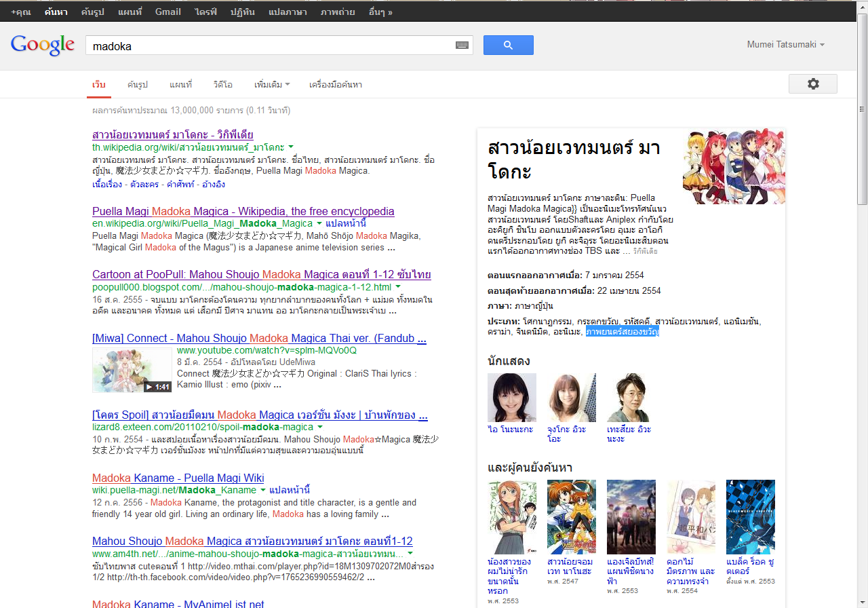Open the poopull000.blogspot.com result's arrow menu
Screen dimensions: 868x608
coord(397,287)
